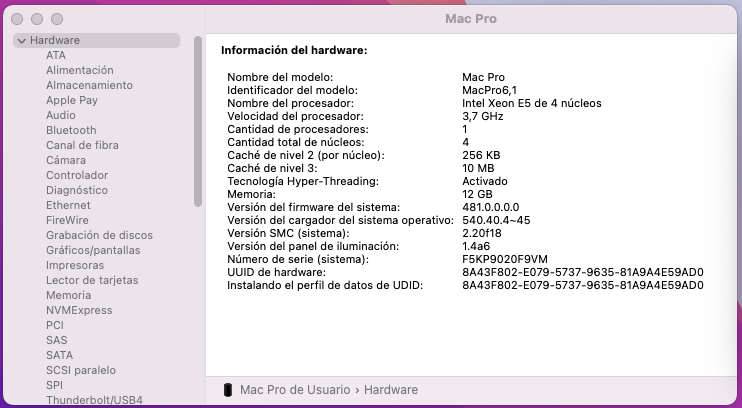742x408 pixels.
Task: Click the Nombre del modelo label
Action: click(x=280, y=77)
